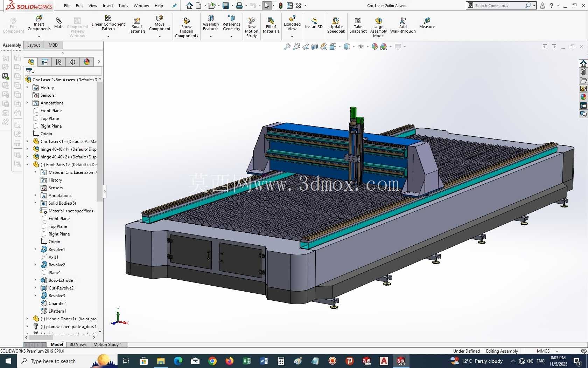Open the File menu
The image size is (588, 368).
(x=67, y=6)
